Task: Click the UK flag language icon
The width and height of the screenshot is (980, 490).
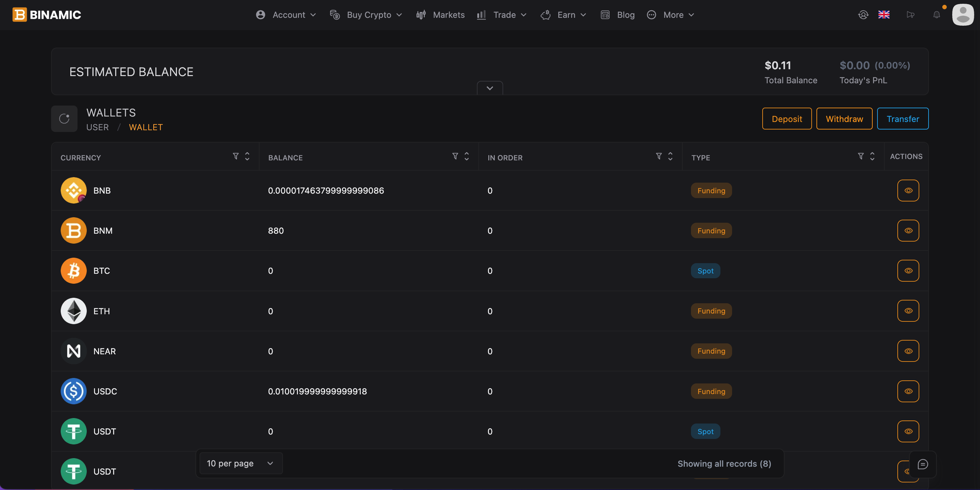Action: tap(883, 15)
